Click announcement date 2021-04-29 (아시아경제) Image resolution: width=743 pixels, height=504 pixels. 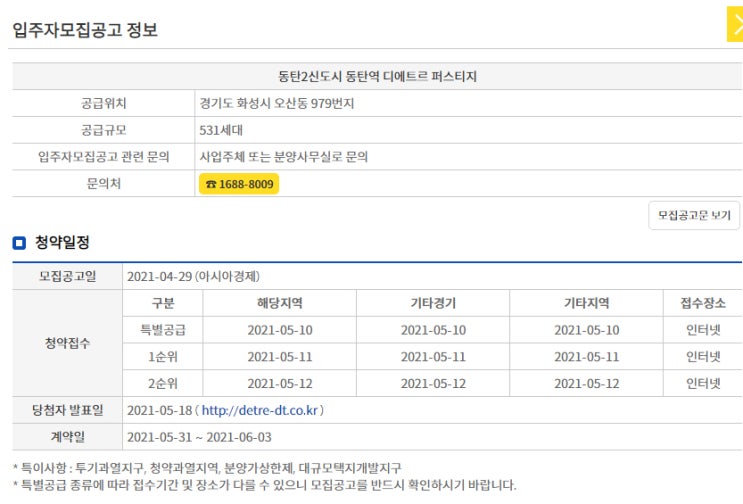193,277
